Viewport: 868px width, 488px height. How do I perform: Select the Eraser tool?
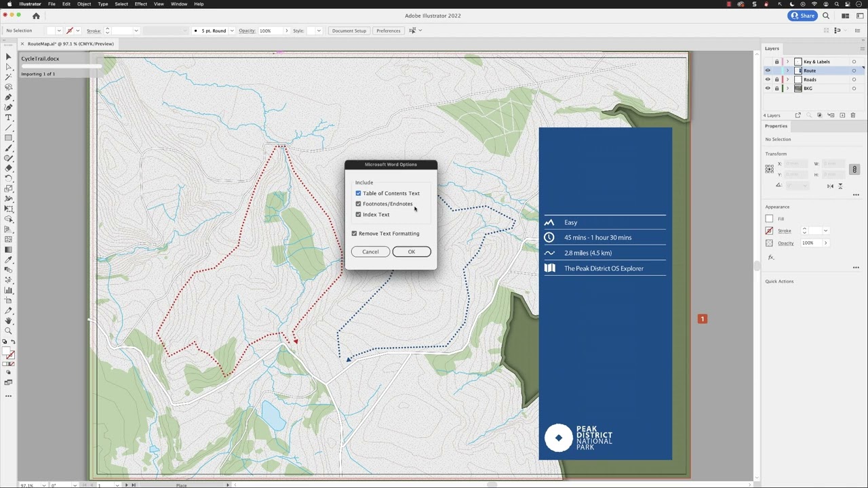[x=8, y=169]
